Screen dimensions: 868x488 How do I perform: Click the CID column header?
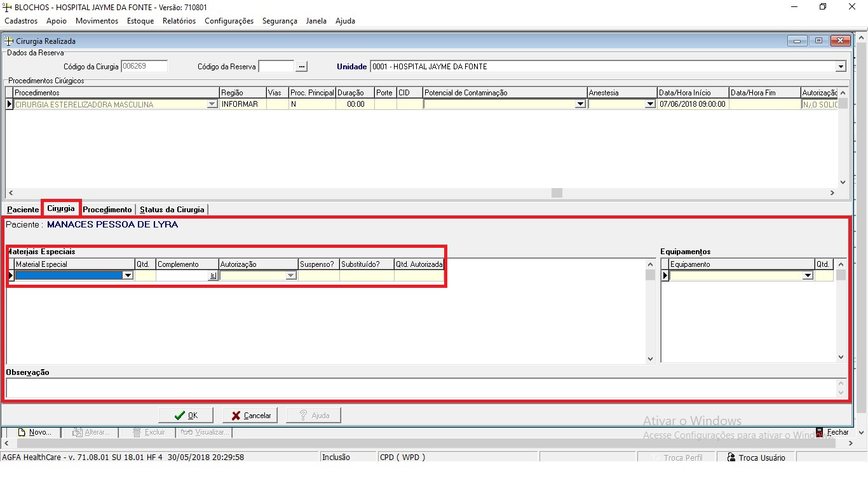(409, 93)
